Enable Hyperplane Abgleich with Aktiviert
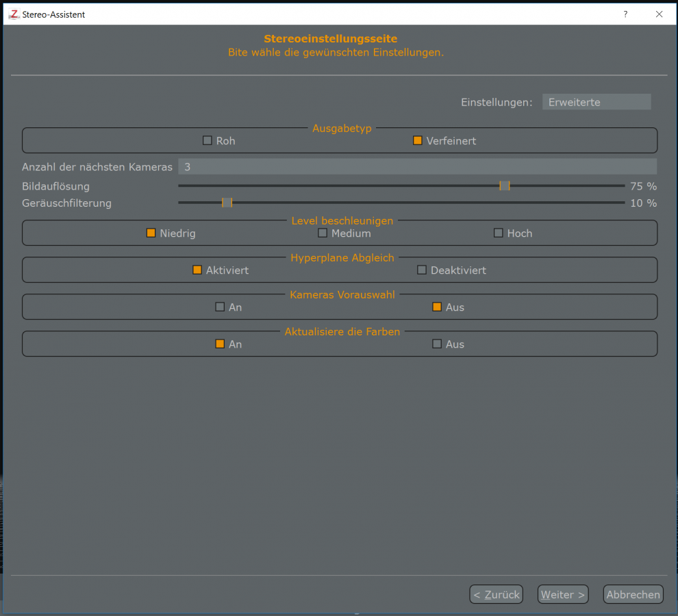Screen dimensions: 678x616 pyautogui.click(x=197, y=270)
